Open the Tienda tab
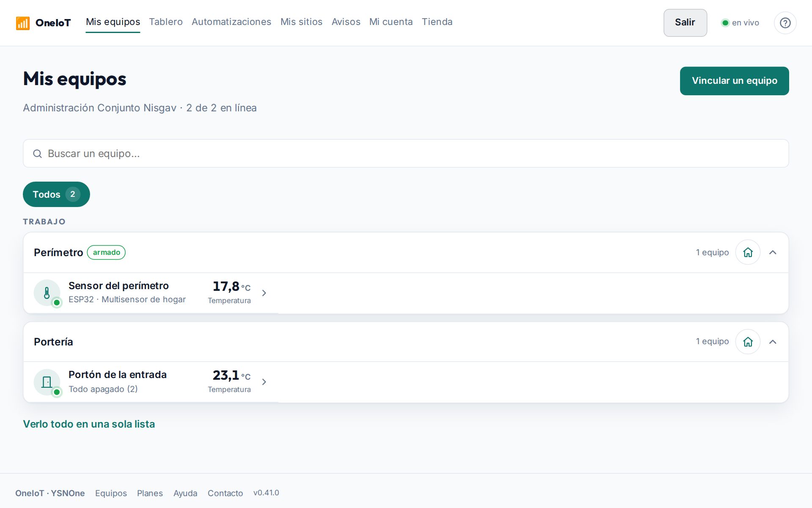Screen dimensions: 812x508 point(437,22)
